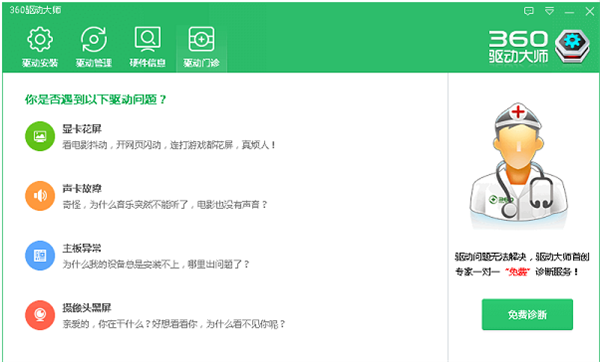Minimize the 360驱动大师 window
The image size is (600, 362).
pos(569,12)
